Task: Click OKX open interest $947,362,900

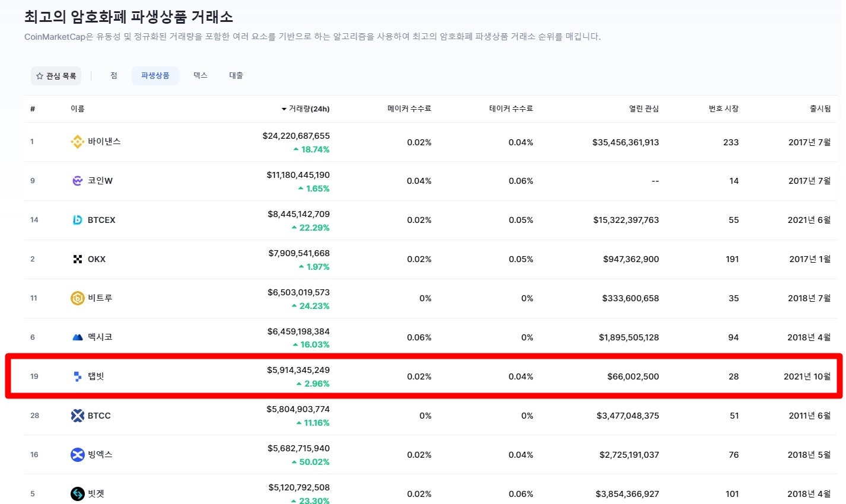Action: [x=631, y=259]
